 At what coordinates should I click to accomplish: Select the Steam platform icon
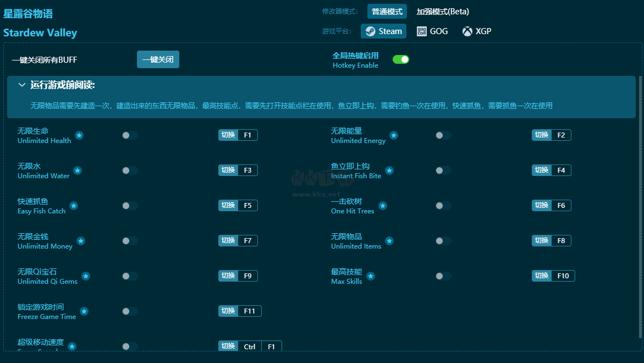[x=371, y=31]
